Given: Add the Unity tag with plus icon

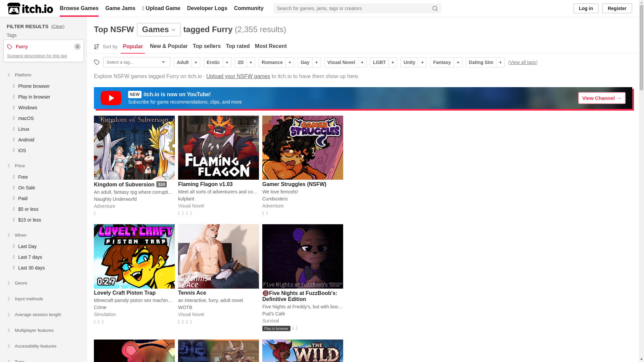Looking at the screenshot, I should tap(422, 62).
